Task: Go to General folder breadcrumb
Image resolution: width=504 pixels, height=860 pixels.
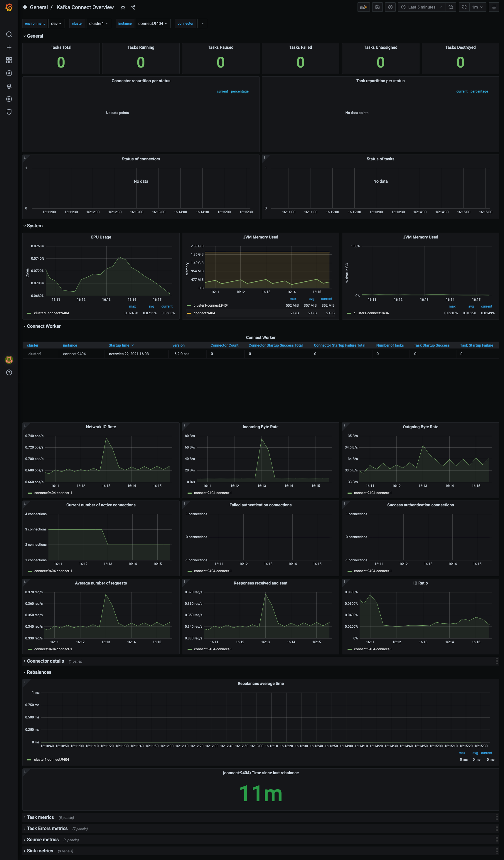Action: 39,7
